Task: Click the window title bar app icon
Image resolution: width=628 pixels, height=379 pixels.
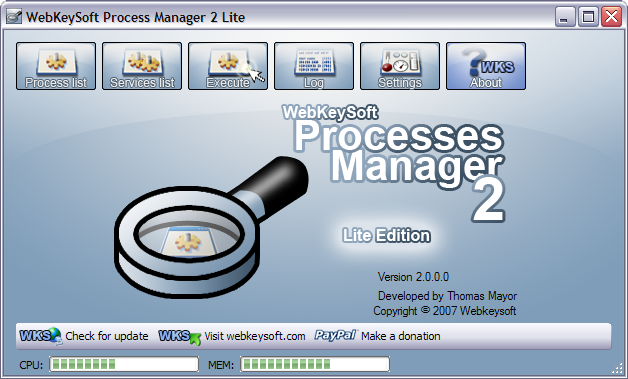Action: coord(14,17)
